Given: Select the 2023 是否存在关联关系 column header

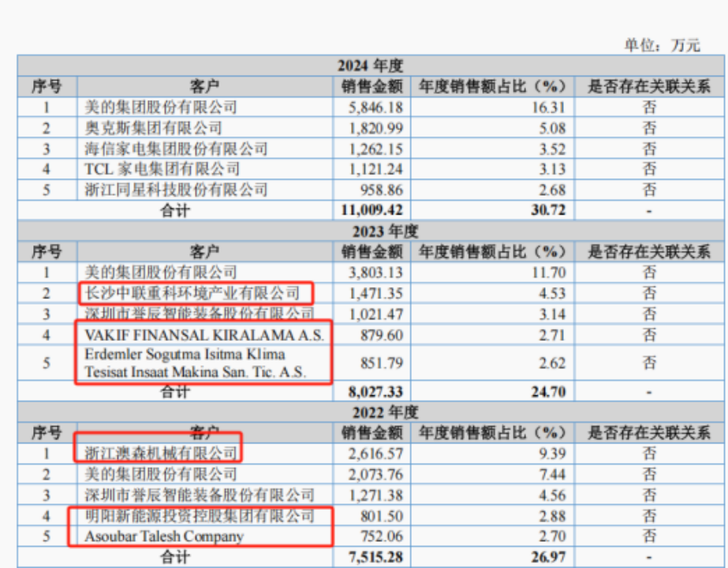Looking at the screenshot, I should click(x=649, y=252).
